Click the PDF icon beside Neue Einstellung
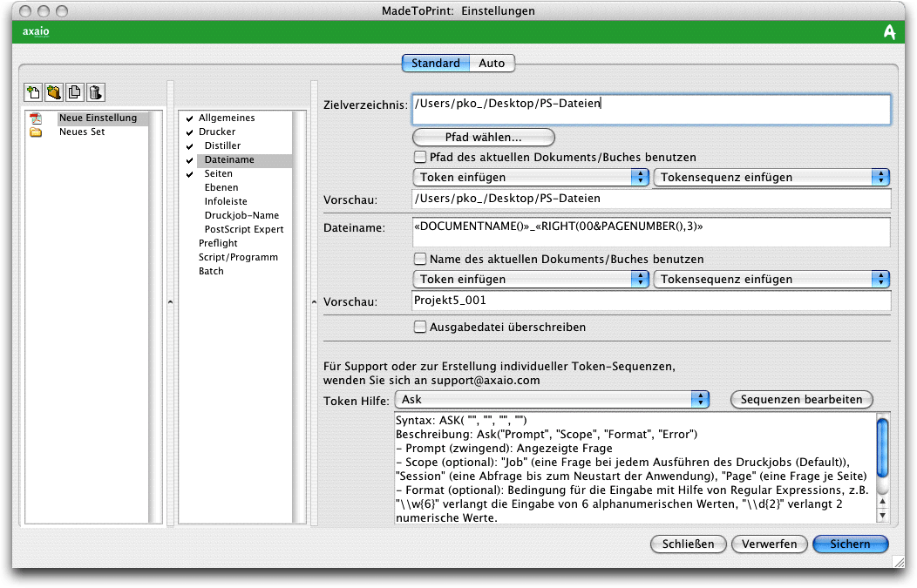The height and width of the screenshot is (588, 917). click(x=37, y=118)
